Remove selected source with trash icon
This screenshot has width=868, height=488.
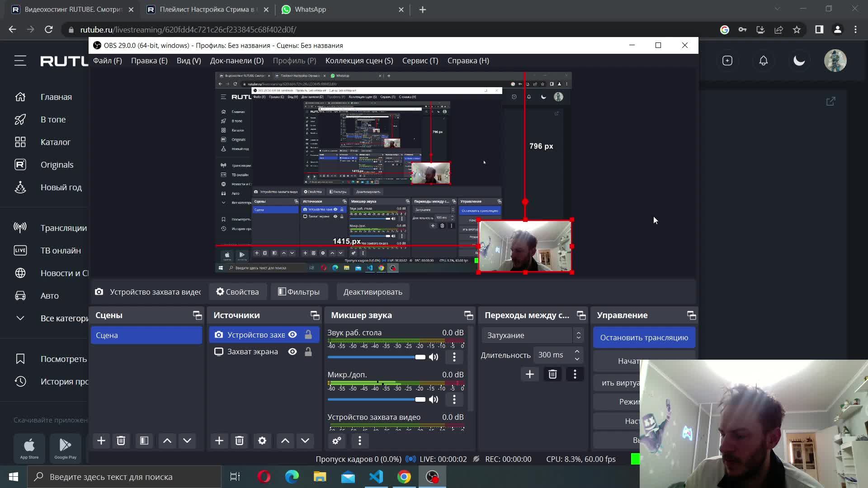point(239,441)
